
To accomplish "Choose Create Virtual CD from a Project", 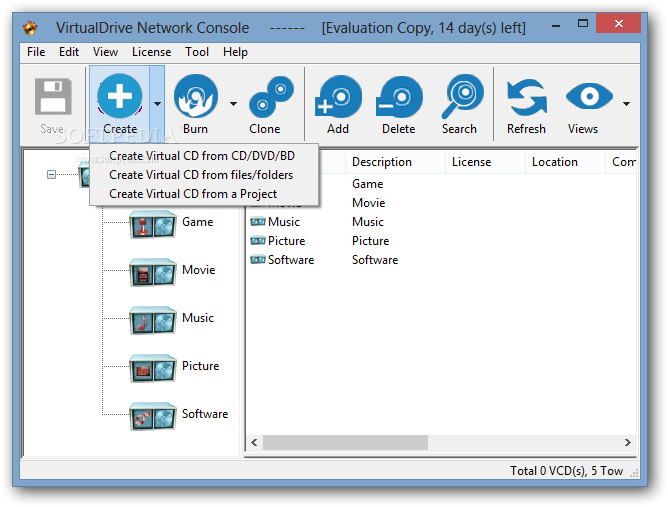I will pos(204,194).
